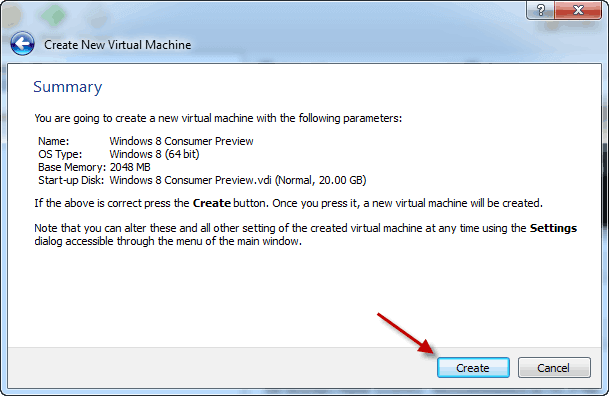Click the text about the main window menu
609x396 pixels.
tap(168, 241)
